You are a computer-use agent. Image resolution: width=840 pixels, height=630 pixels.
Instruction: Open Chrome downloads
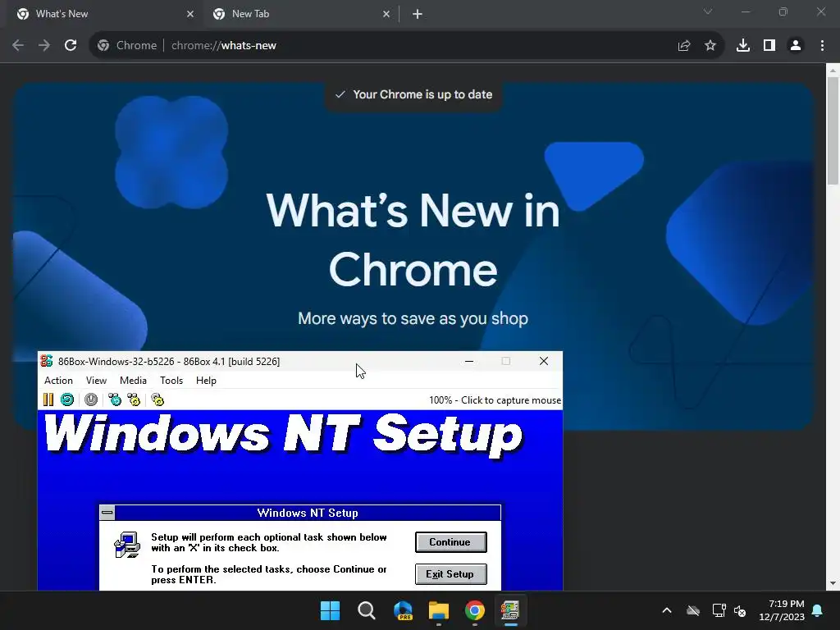pos(743,46)
